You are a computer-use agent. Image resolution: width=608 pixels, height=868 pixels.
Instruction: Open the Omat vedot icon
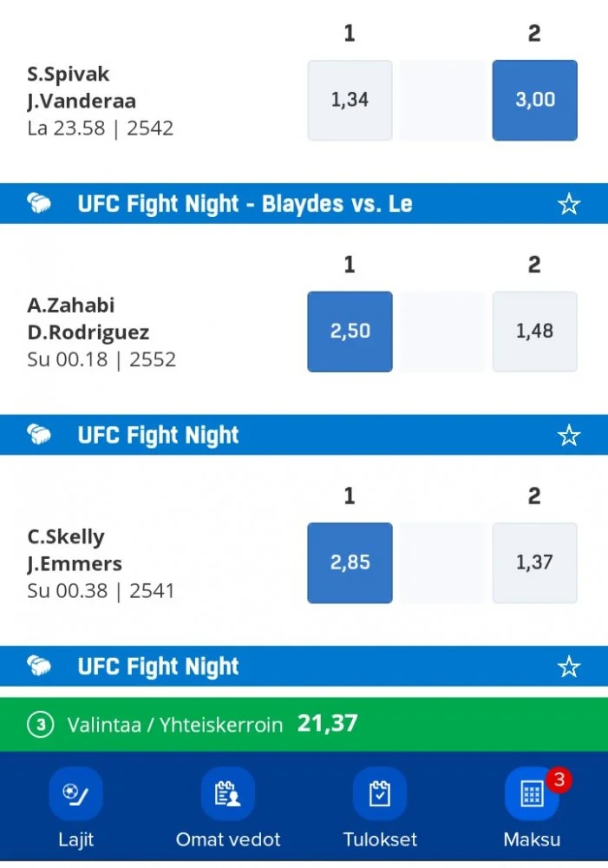(227, 793)
